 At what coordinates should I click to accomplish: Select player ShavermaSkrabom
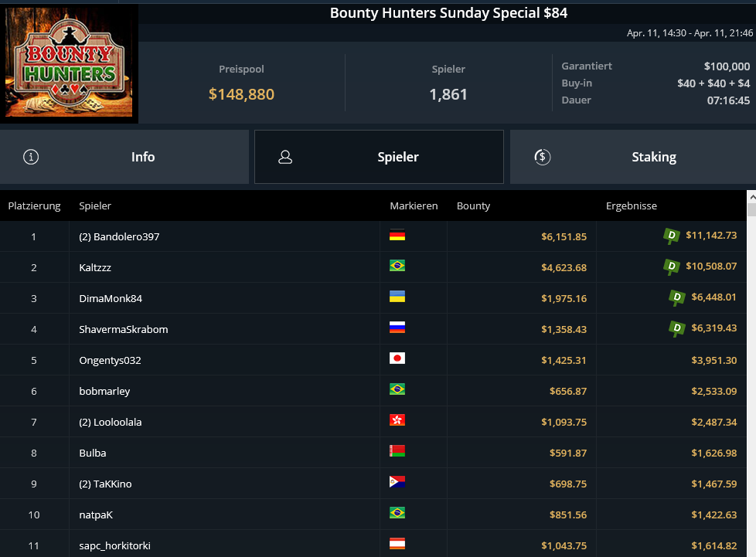tap(124, 329)
